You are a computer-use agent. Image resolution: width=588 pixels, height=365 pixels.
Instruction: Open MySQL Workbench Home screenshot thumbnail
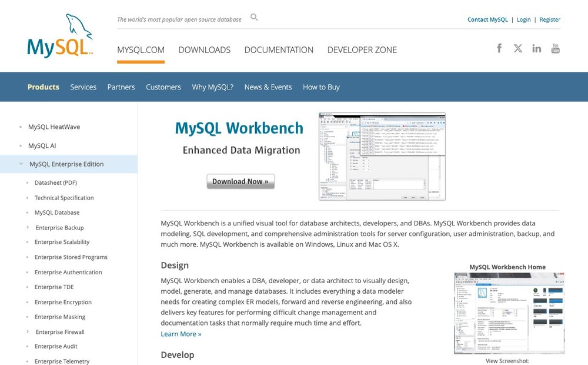tap(509, 313)
